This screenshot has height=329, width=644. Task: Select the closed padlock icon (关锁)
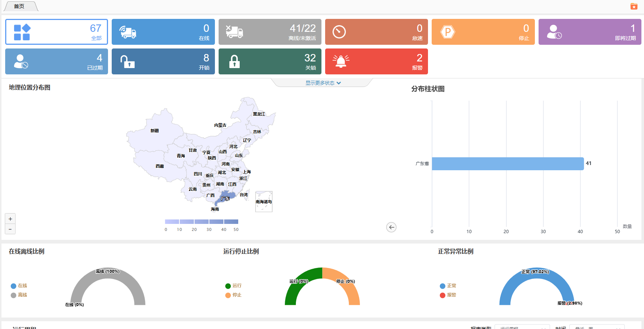pyautogui.click(x=235, y=61)
